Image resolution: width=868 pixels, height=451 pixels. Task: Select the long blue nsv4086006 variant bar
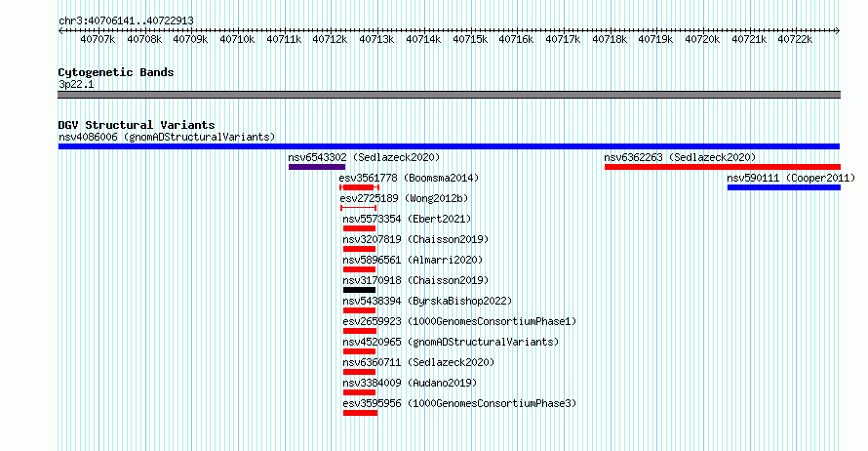click(x=449, y=146)
